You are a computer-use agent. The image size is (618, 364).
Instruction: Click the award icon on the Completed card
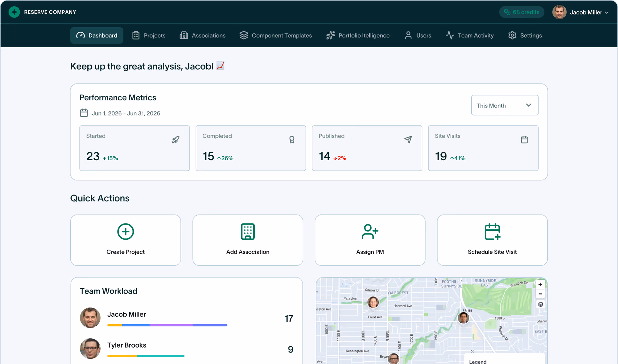pos(292,139)
